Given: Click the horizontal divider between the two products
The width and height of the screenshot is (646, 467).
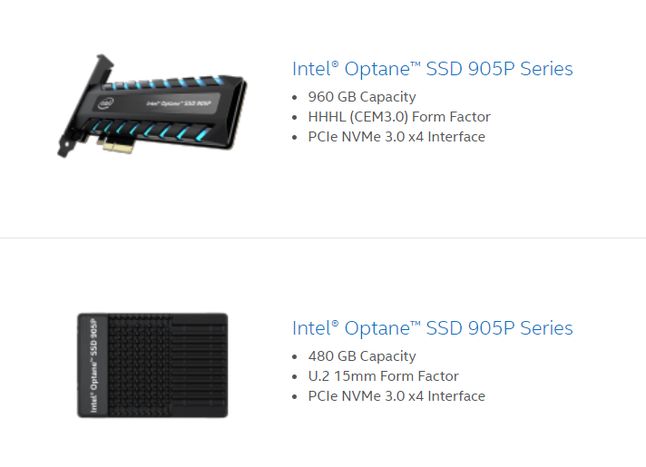Looking at the screenshot, I should point(323,238).
